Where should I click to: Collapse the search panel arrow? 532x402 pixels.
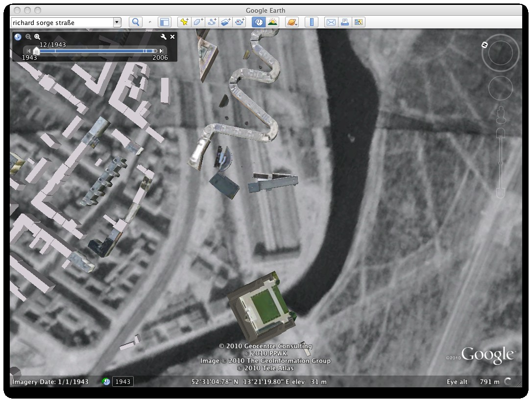pyautogui.click(x=150, y=22)
